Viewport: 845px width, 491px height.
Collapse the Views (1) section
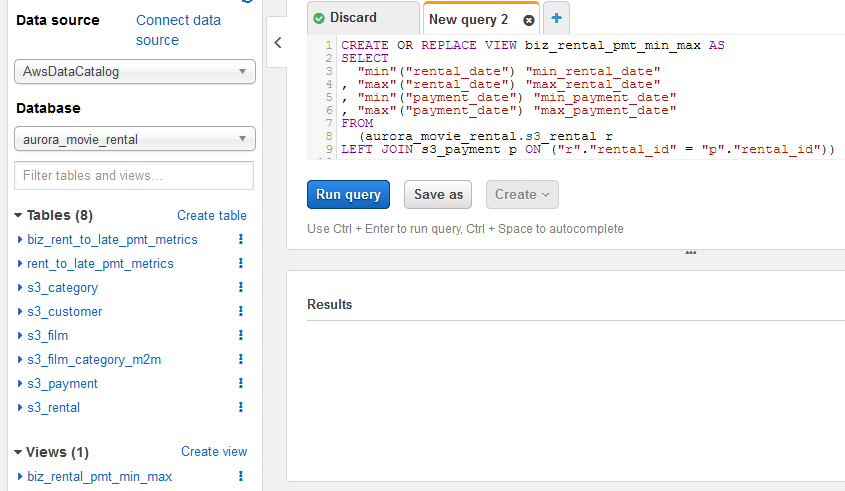(19, 453)
